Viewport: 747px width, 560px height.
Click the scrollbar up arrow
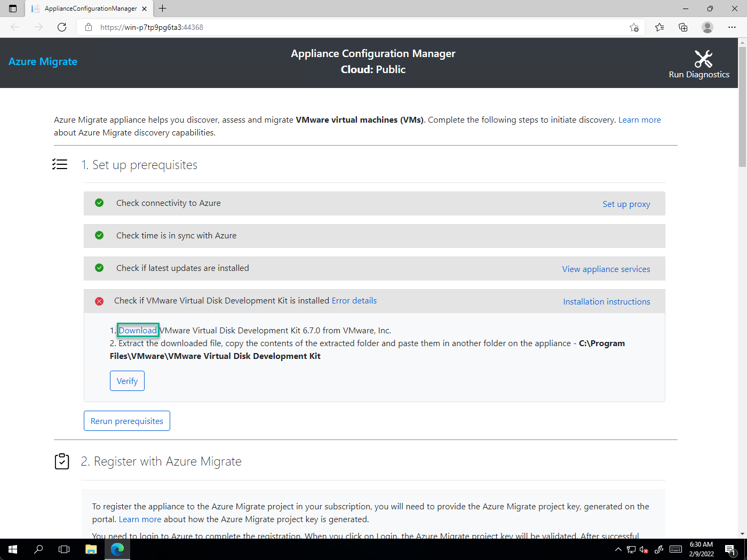(742, 42)
